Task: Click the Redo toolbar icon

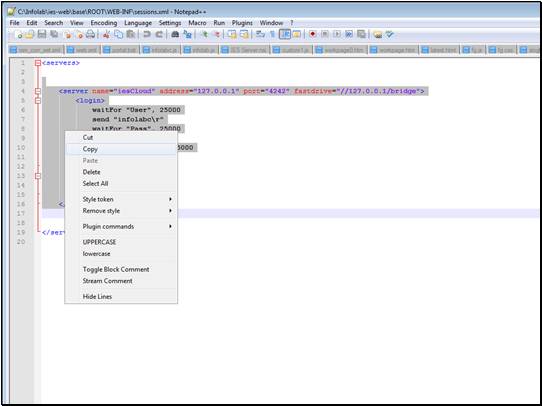Action: 159,35
